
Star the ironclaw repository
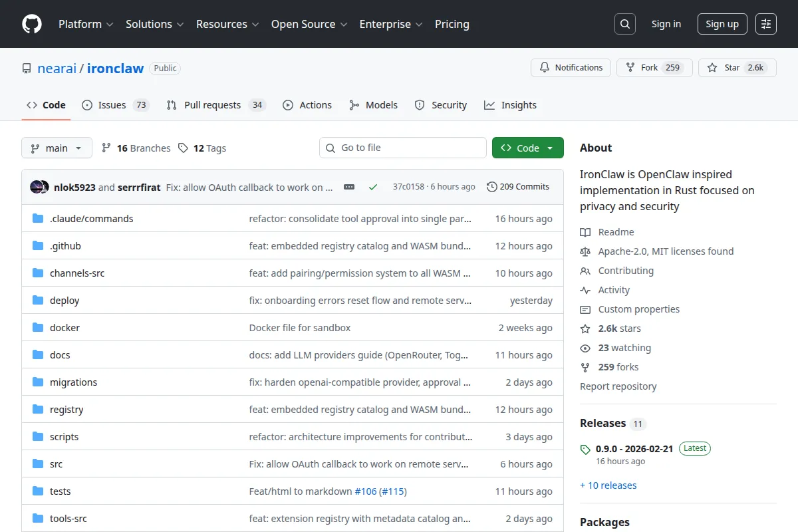pyautogui.click(x=737, y=67)
